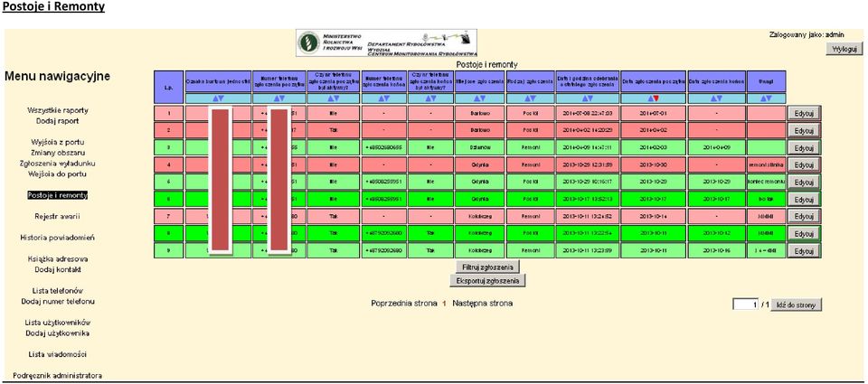The height and width of the screenshot is (384, 868).
Task: Sort descending by Data i godzina odebrania
Action: tap(591, 98)
